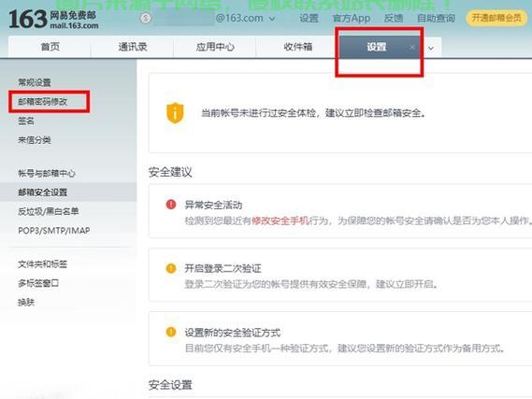Open 自助查询 link
The height and width of the screenshot is (399, 532).
pyautogui.click(x=436, y=18)
